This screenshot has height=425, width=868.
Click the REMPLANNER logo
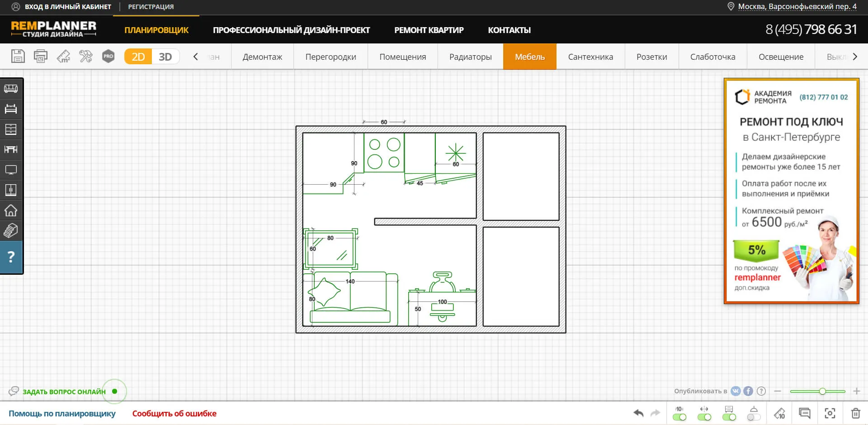pos(53,29)
